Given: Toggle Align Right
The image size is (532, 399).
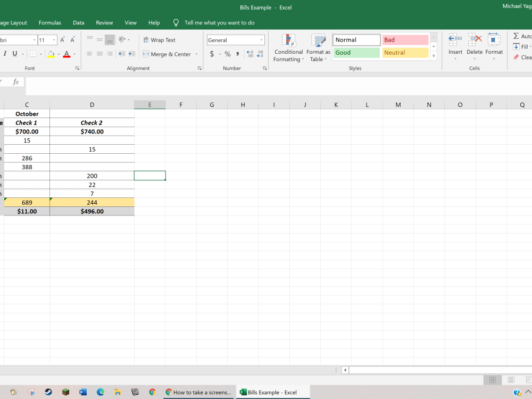Looking at the screenshot, I should [x=110, y=54].
